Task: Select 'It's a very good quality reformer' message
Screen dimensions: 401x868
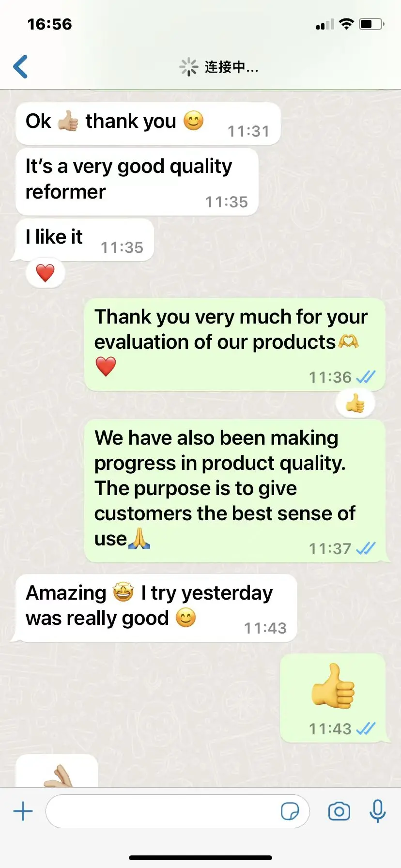Action: click(137, 182)
